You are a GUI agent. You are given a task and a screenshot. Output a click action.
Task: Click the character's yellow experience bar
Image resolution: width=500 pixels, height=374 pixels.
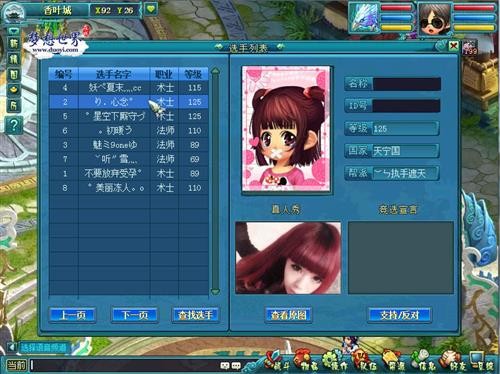(x=473, y=27)
